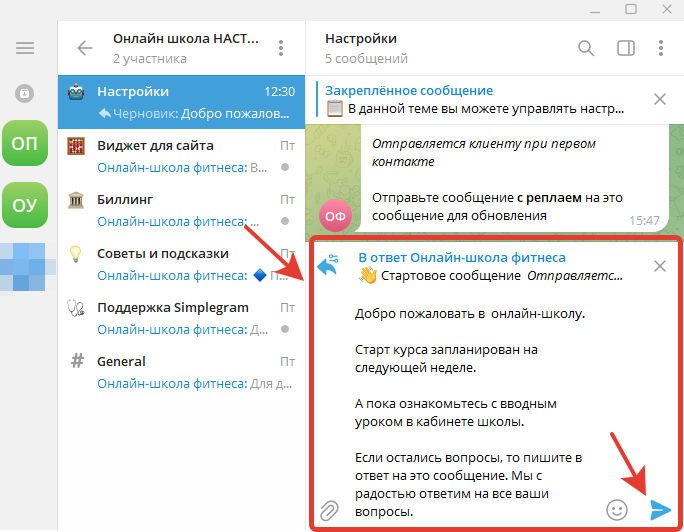Send the message with arrow button
The image size is (684, 532).
pyautogui.click(x=659, y=510)
